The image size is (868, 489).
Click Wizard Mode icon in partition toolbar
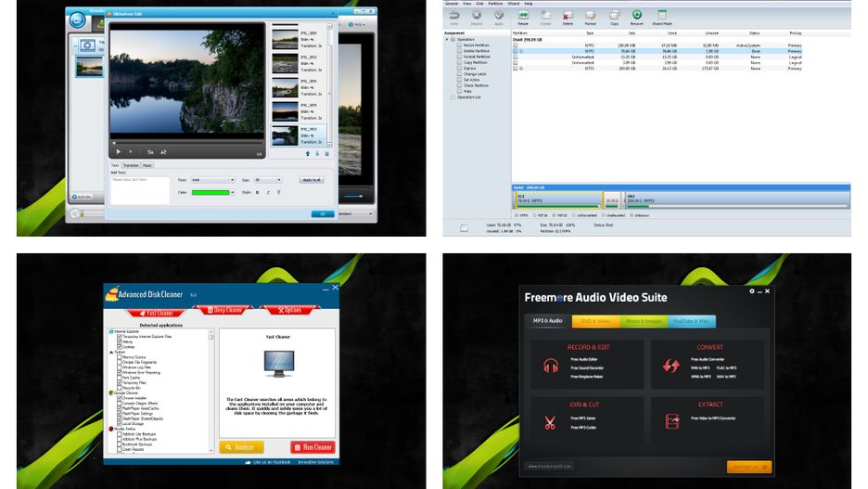tap(662, 16)
